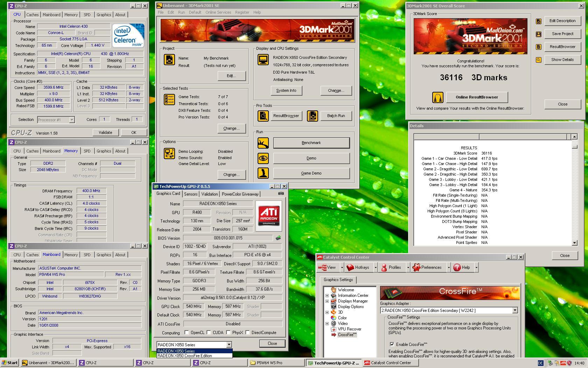Click the Online ResultBrowser people icon
This screenshot has height=368, width=588.
point(438,97)
